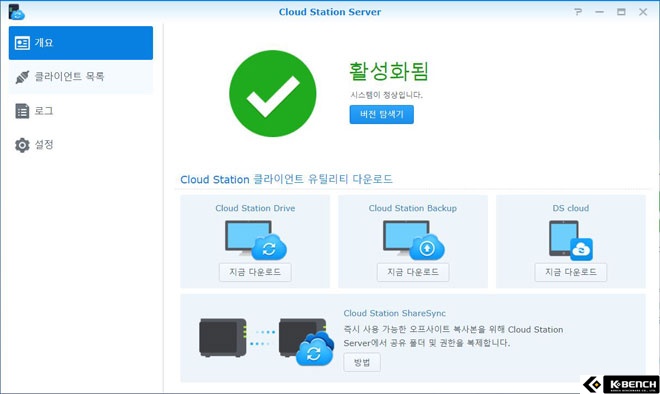Click the Cloud Station app icon in title bar
The image size is (660, 394).
(16, 12)
